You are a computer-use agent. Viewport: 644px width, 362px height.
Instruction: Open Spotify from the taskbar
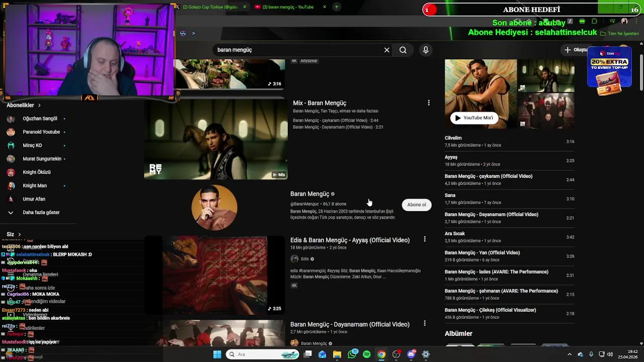pyautogui.click(x=367, y=354)
